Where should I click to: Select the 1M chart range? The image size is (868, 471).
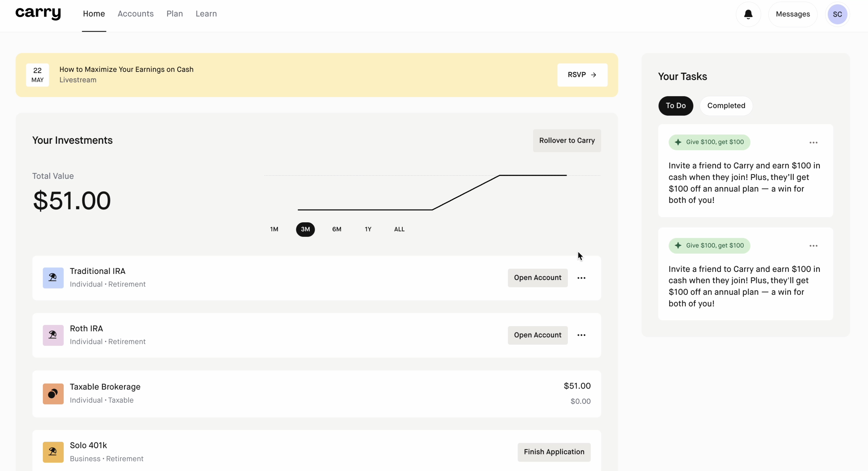(x=274, y=229)
